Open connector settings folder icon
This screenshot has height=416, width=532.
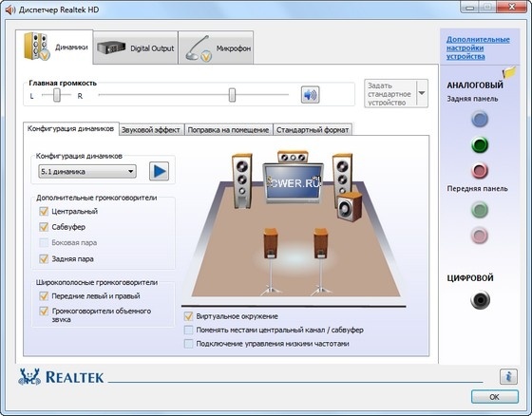(509, 72)
